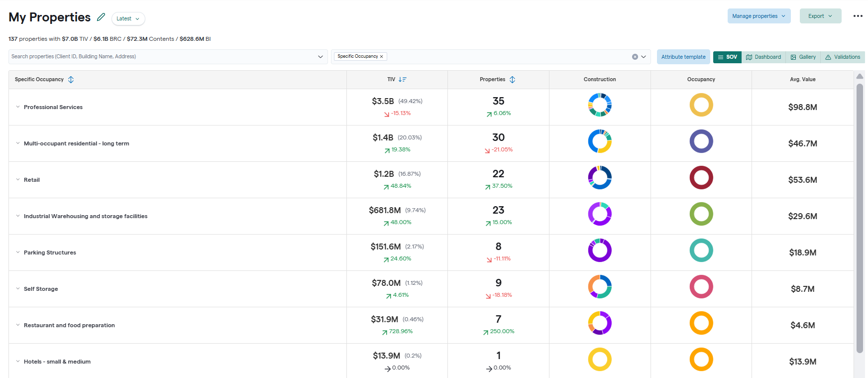Click the TIV descending sort icon
The width and height of the screenshot is (868, 378).
(x=403, y=80)
